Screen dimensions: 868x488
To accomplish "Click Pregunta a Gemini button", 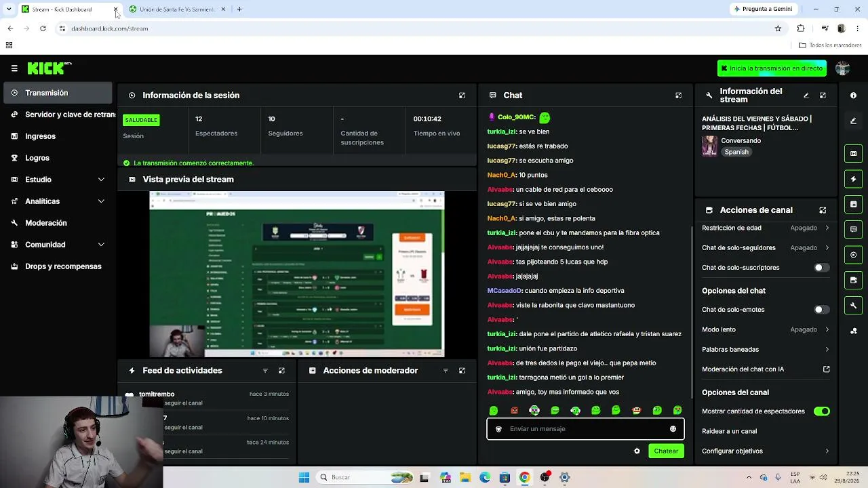I will coord(762,9).
